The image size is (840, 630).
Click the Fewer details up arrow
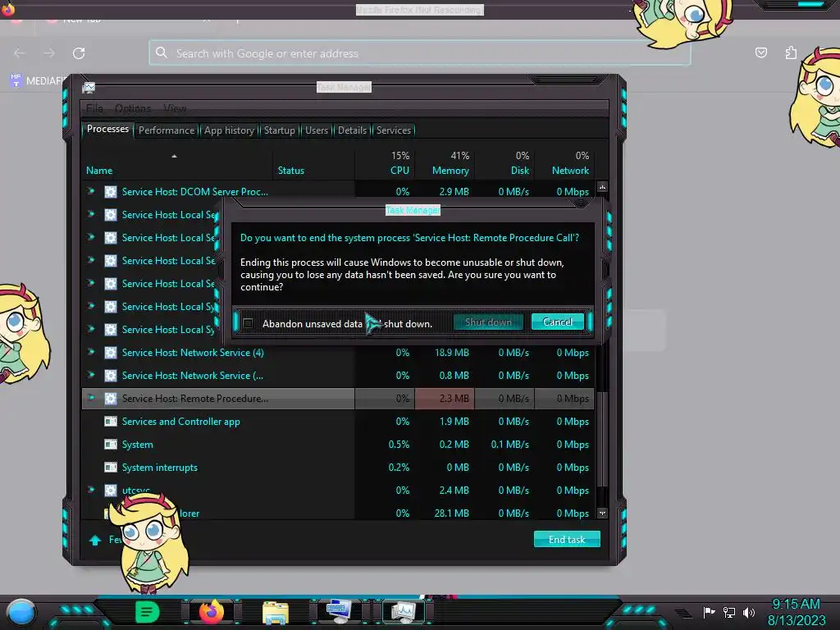pyautogui.click(x=95, y=540)
